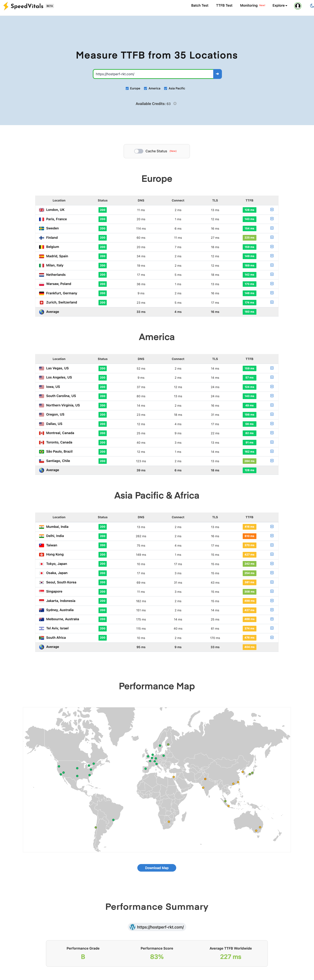314x980 pixels.
Task: Toggle the dark mode moon icon
Action: click(x=312, y=6)
